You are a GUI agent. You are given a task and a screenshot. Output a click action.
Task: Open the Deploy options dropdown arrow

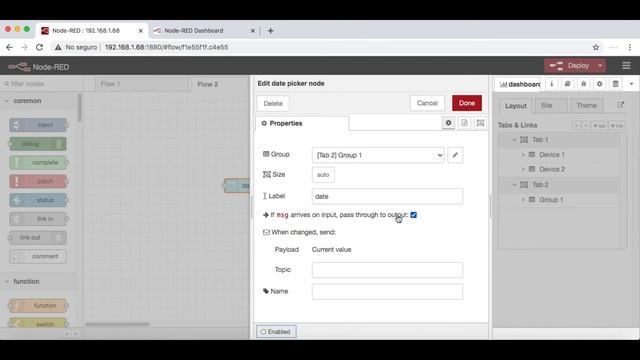[x=600, y=66]
